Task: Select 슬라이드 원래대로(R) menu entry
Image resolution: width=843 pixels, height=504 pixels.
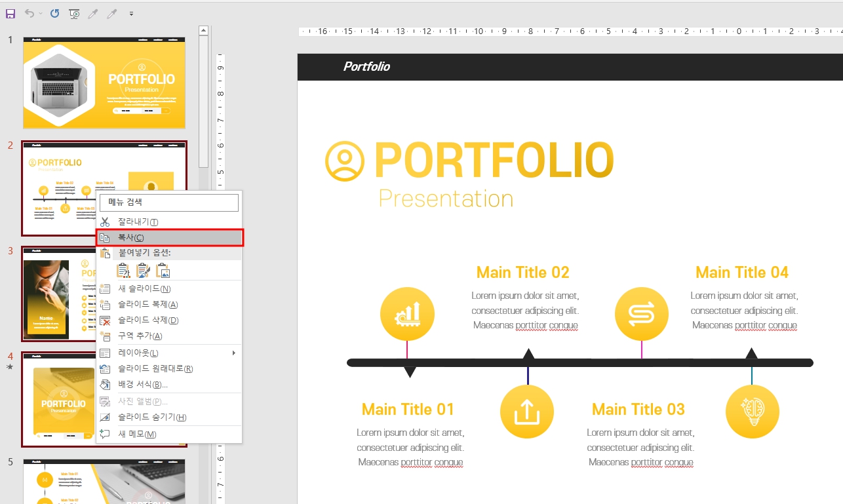Action: (169, 369)
